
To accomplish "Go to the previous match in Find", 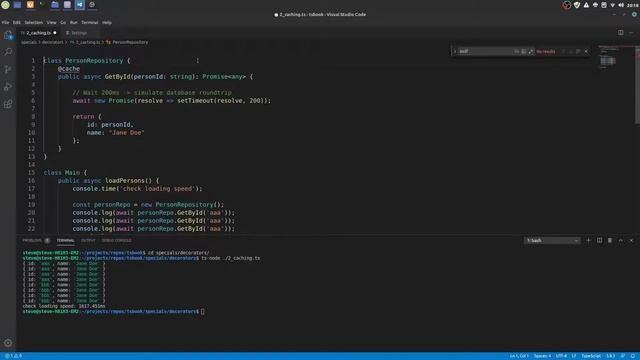I will pos(563,51).
